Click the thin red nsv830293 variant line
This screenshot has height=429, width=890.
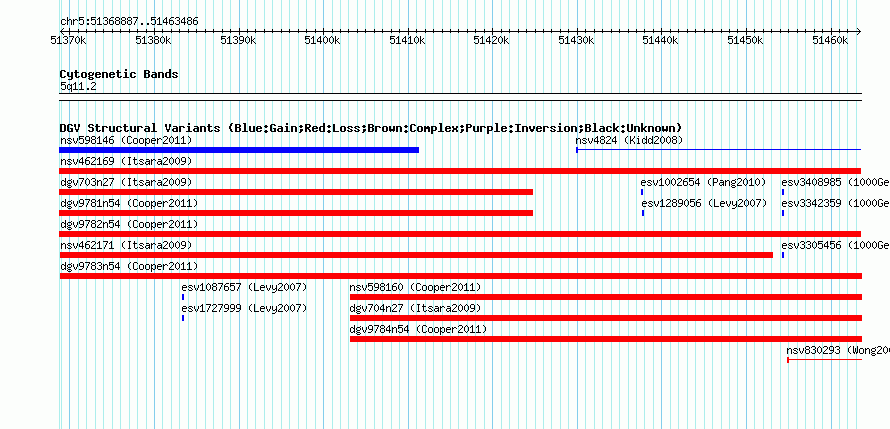pyautogui.click(x=825, y=360)
